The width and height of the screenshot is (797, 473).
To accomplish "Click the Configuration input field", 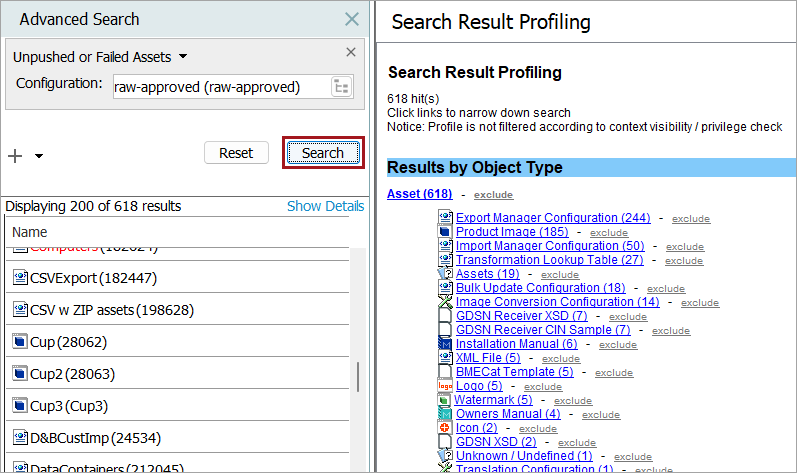I will 220,87.
